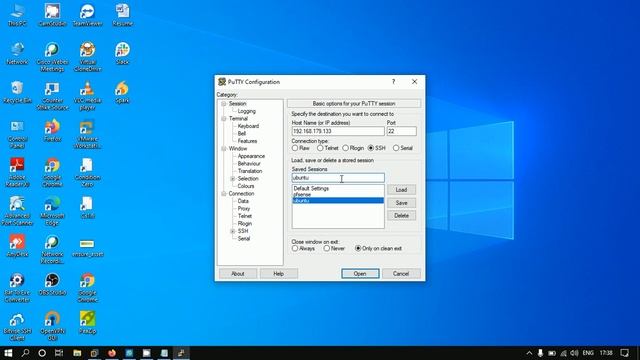
Task: Open the Cisco Webex Meetings shortcut
Action: [x=52, y=56]
